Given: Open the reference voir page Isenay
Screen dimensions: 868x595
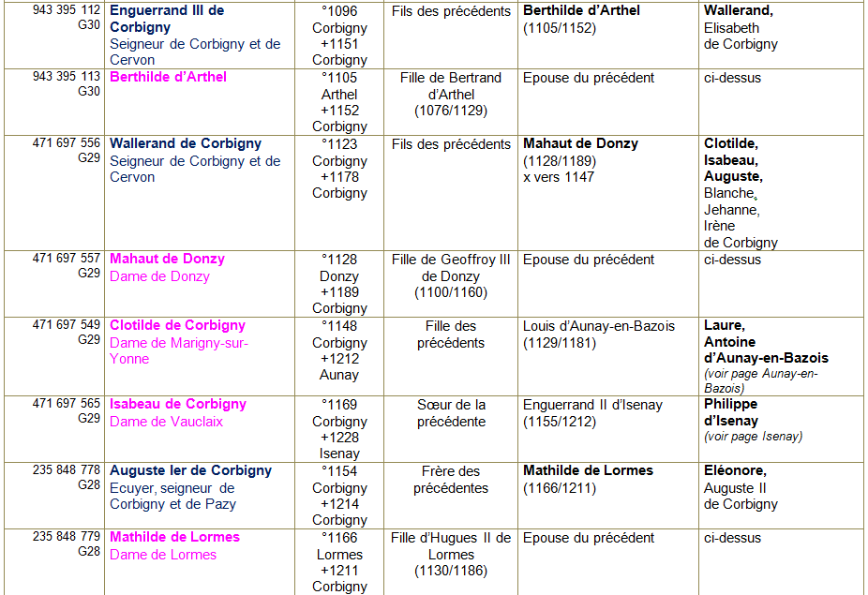Looking at the screenshot, I should [753, 436].
